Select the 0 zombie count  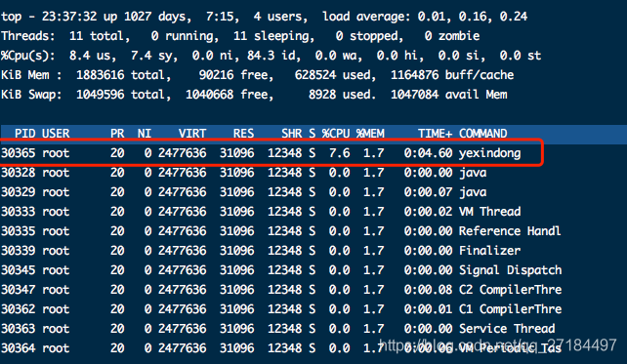[452, 36]
